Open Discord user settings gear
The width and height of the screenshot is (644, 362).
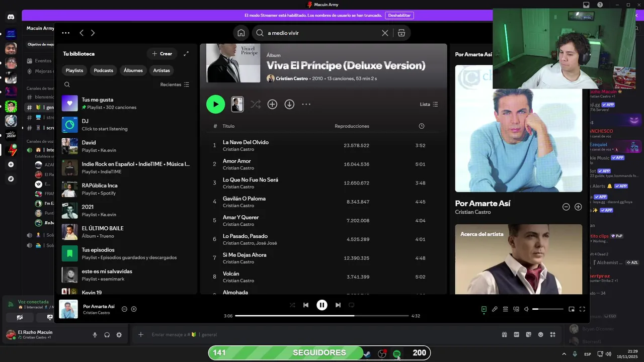[119, 335]
